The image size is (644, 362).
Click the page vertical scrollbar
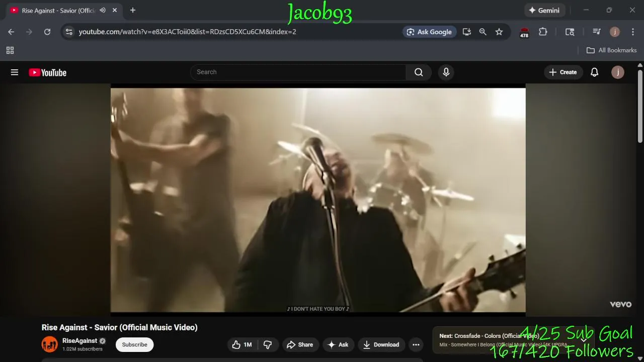640,106
